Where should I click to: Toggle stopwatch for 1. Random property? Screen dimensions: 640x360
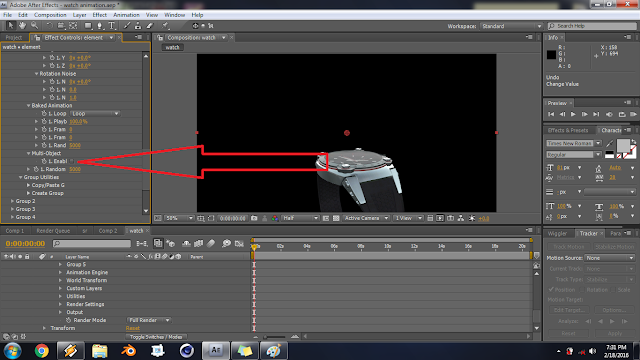point(36,169)
